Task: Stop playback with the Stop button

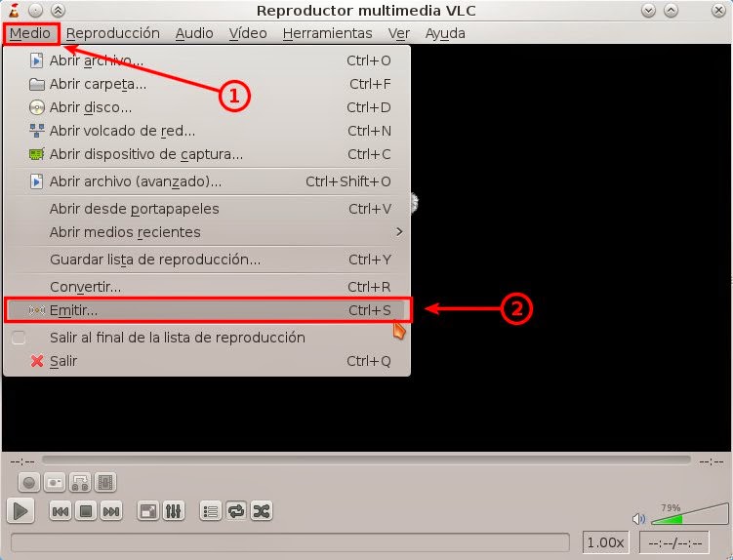Action: [86, 511]
